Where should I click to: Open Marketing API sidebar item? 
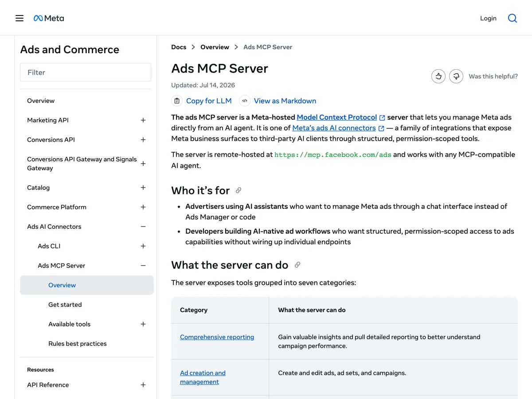48,120
